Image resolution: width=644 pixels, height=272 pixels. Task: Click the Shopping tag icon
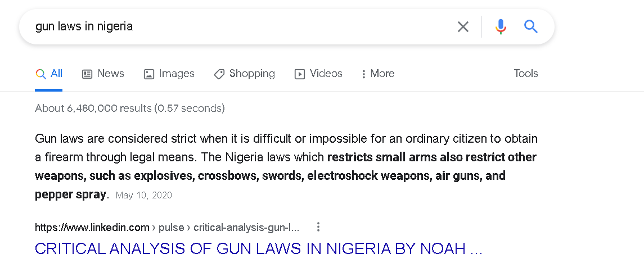pos(219,74)
